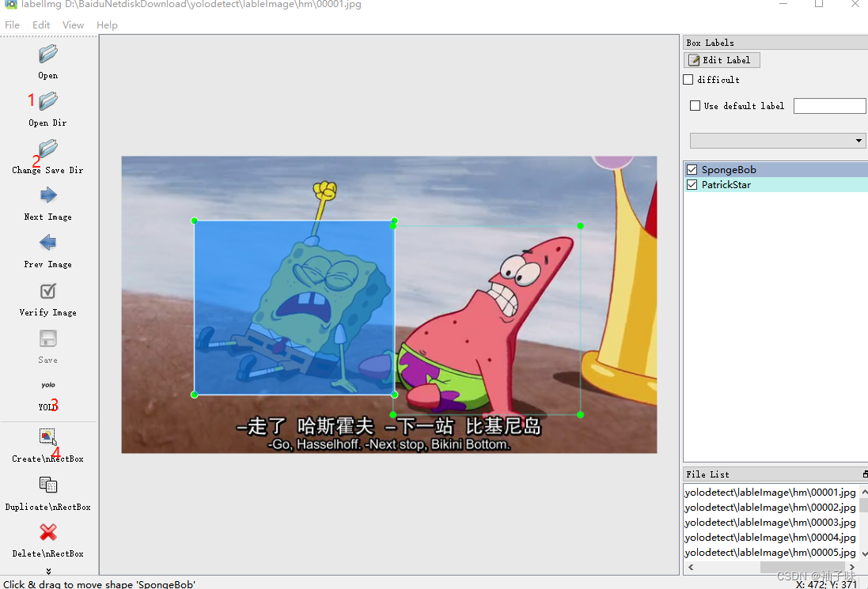Select file 00001.jpg in File List
The image size is (868, 589).
[x=770, y=493]
